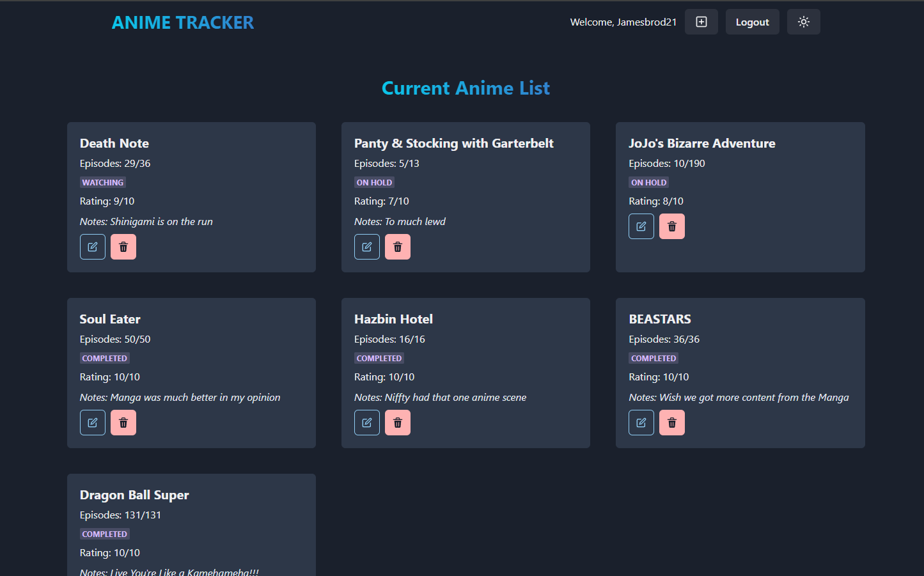This screenshot has width=924, height=576.
Task: Edit the Death Note entry
Action: point(93,247)
